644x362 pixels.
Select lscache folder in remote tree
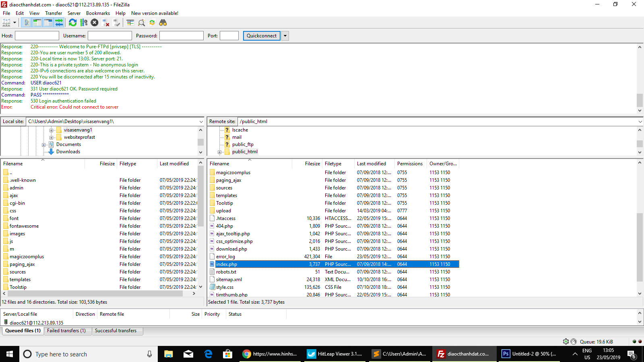point(240,130)
